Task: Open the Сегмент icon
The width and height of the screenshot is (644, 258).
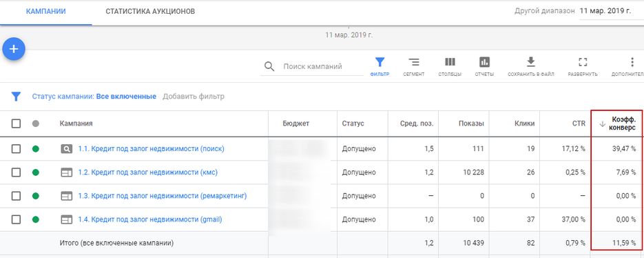Action: pyautogui.click(x=413, y=62)
